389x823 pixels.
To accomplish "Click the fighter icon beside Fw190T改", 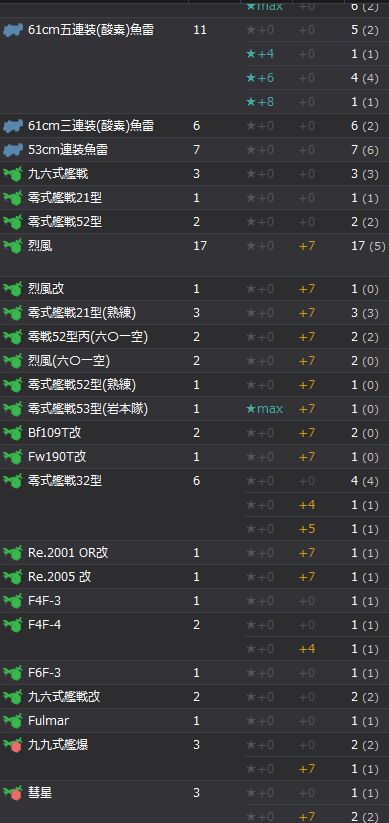I will pyautogui.click(x=13, y=457).
